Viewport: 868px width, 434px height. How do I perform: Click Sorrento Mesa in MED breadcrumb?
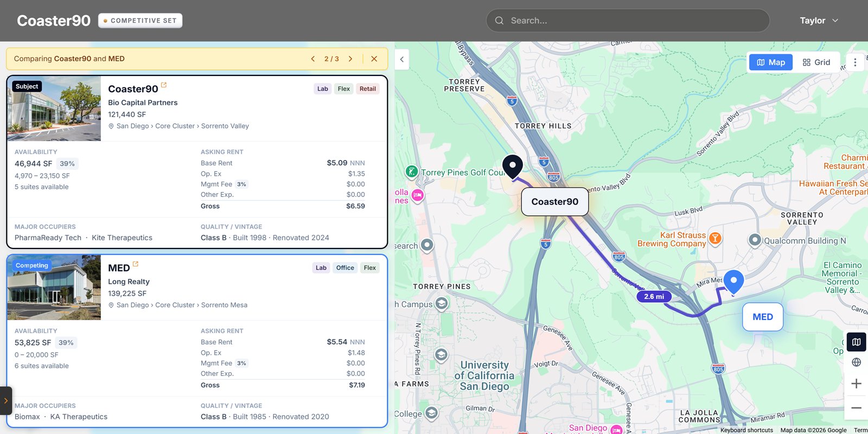(224, 305)
